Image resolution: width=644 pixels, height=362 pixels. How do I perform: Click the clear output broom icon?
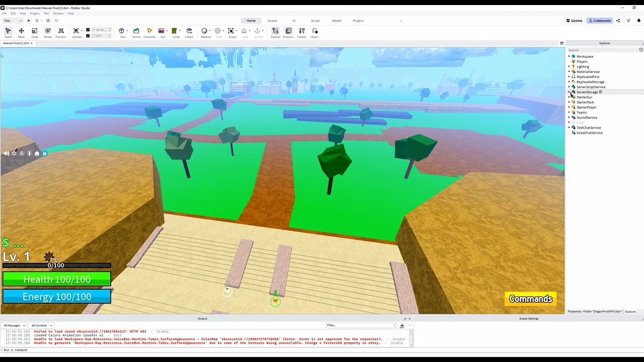point(401,325)
